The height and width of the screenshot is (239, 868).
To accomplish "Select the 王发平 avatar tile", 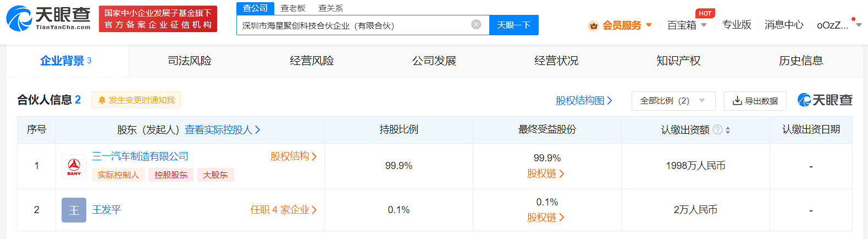I will (x=74, y=210).
